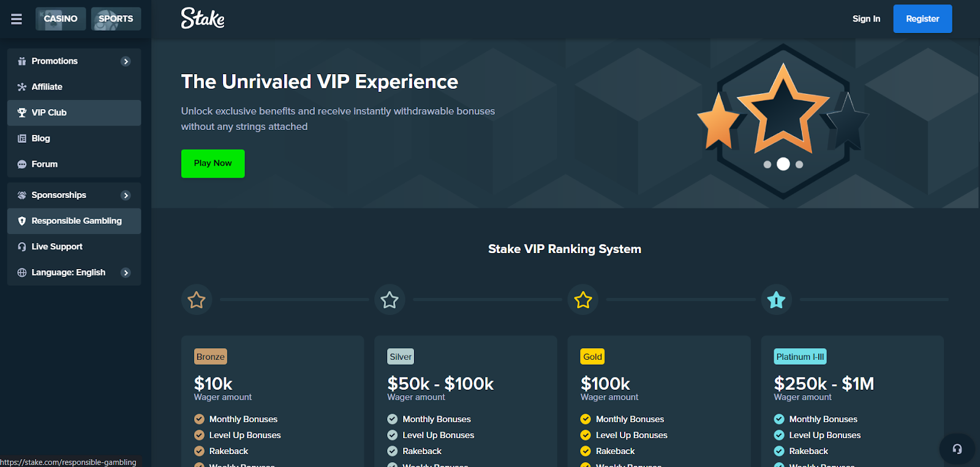Open the Blog menu item
980x467 pixels.
tap(74, 139)
